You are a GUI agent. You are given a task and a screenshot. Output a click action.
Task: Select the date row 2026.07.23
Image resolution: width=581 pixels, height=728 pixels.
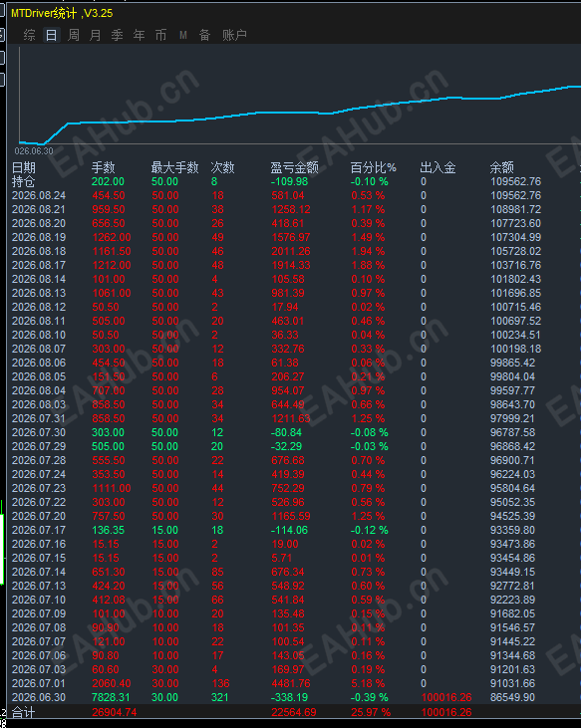click(39, 488)
